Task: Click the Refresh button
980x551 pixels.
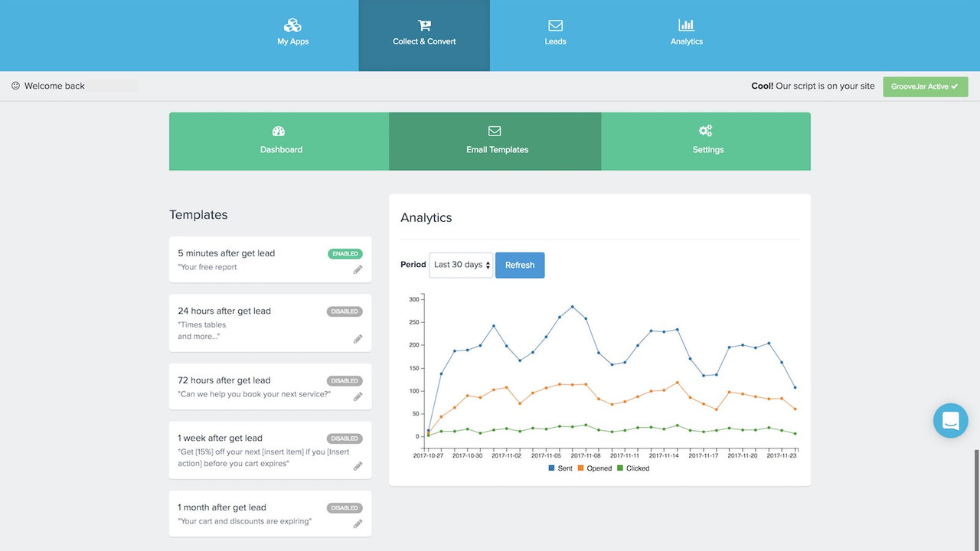Action: pyautogui.click(x=520, y=265)
